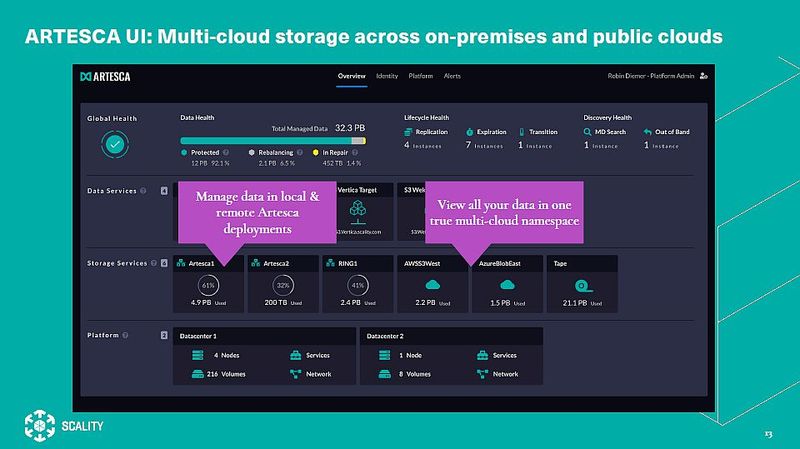The image size is (800, 449).
Task: Switch to the Identity tab
Action: 387,76
